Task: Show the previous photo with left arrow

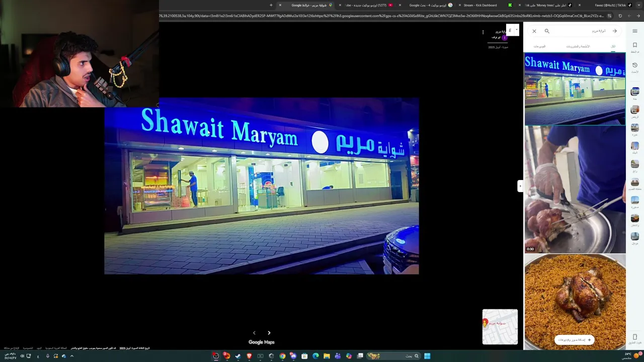Action: (x=254, y=333)
